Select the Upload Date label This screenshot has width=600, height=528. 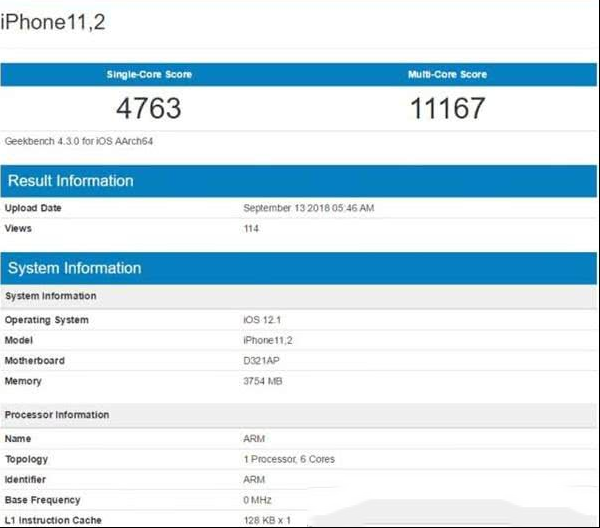point(33,208)
